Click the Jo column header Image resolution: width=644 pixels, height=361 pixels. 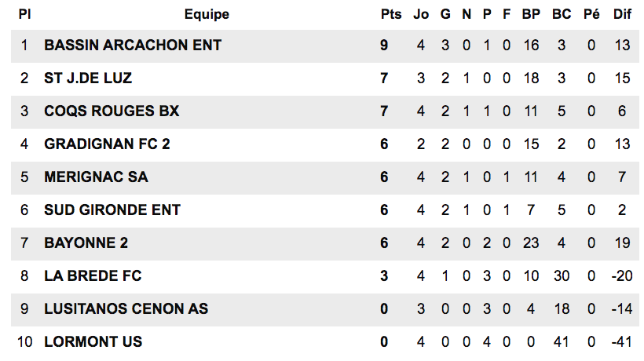click(421, 14)
